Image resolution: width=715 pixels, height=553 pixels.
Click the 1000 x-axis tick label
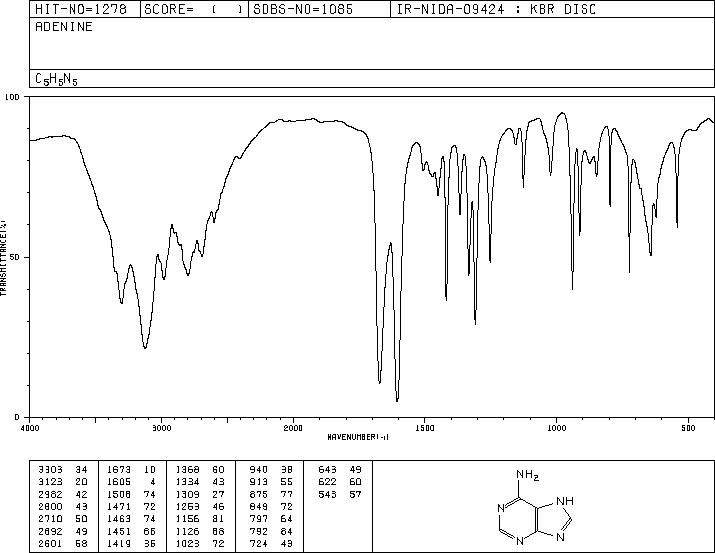tap(556, 428)
